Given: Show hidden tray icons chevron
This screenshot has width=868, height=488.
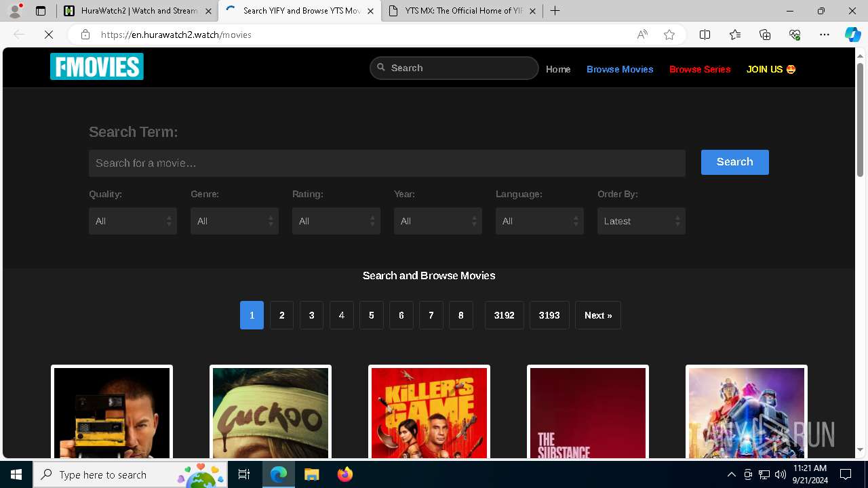Looking at the screenshot, I should point(731,474).
